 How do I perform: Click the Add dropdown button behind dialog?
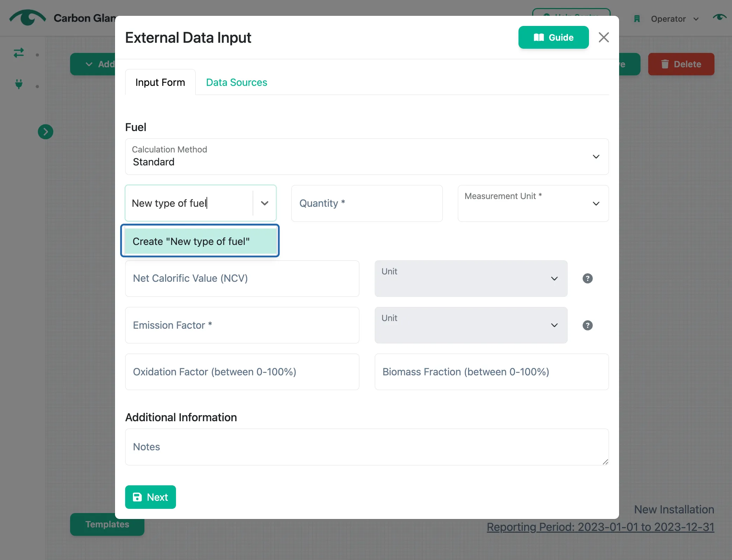(93, 64)
